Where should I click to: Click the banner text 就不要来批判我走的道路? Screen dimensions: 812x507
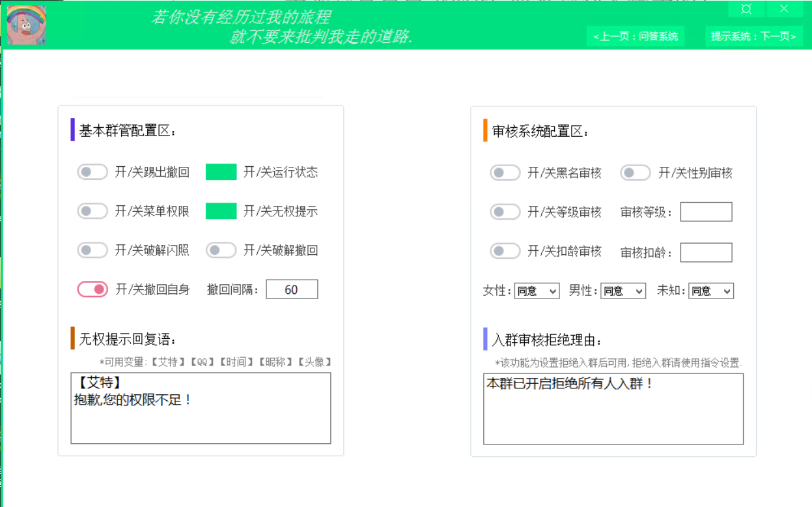click(321, 36)
